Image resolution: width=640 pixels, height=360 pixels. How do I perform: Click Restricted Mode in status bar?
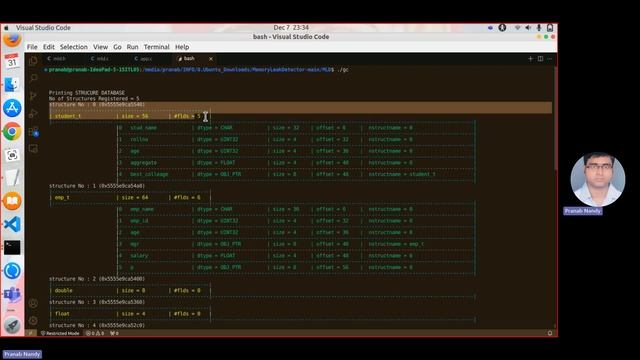coord(60,333)
